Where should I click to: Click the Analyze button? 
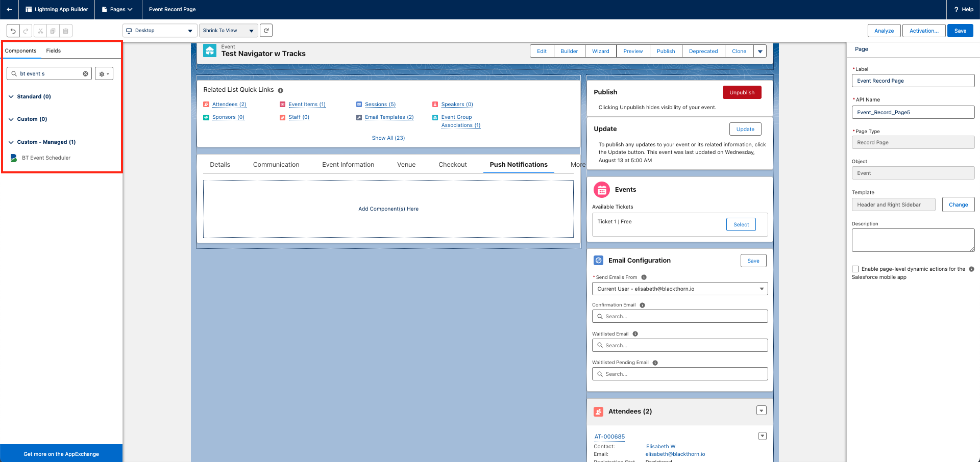(884, 31)
